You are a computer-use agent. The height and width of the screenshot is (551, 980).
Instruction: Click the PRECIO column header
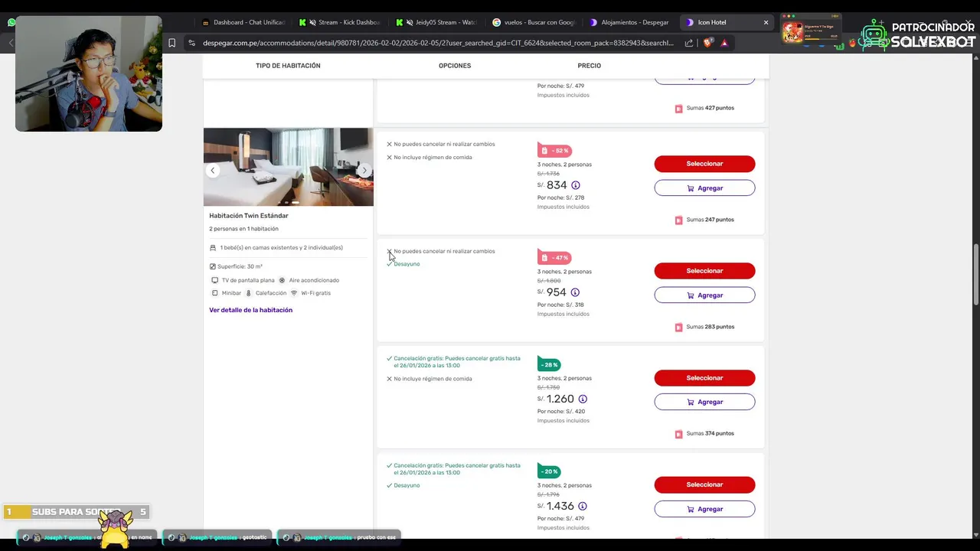pyautogui.click(x=590, y=66)
